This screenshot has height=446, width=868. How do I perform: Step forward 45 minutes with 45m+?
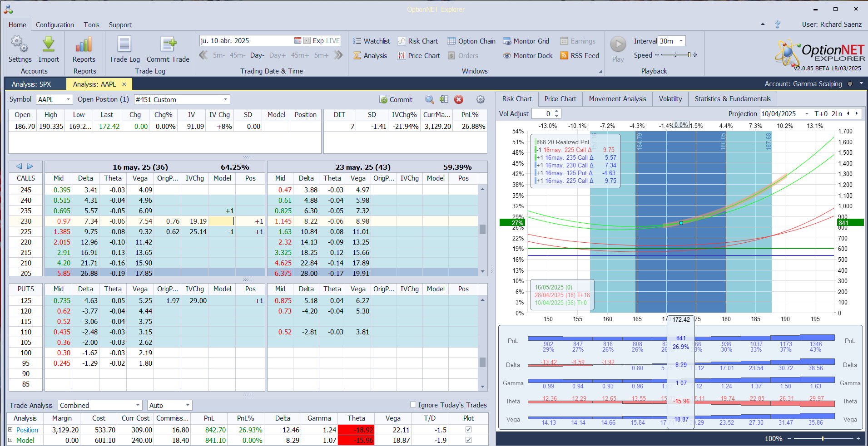point(300,55)
